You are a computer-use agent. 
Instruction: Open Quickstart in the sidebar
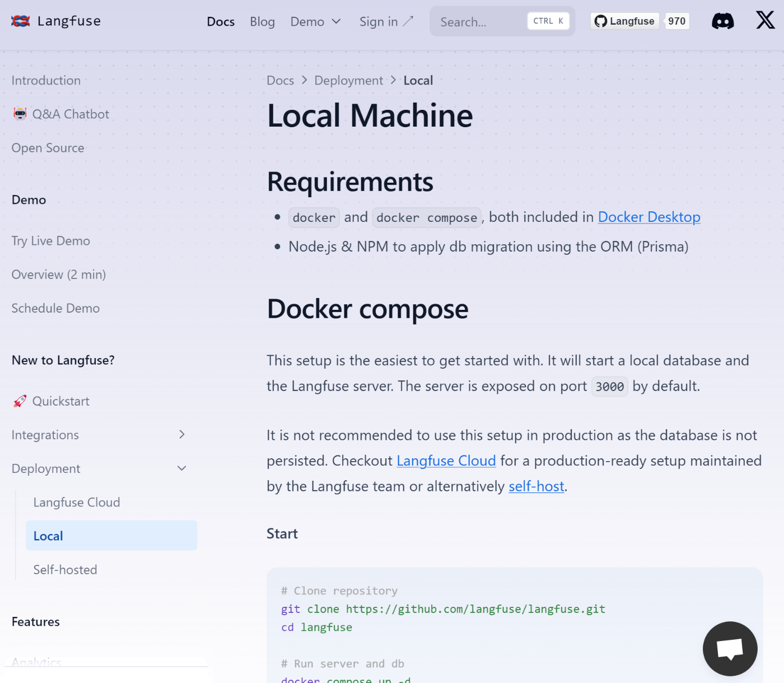click(61, 401)
